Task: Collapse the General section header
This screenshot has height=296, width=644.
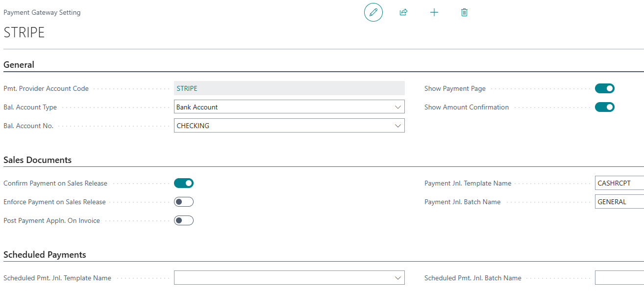Action: (x=19, y=65)
